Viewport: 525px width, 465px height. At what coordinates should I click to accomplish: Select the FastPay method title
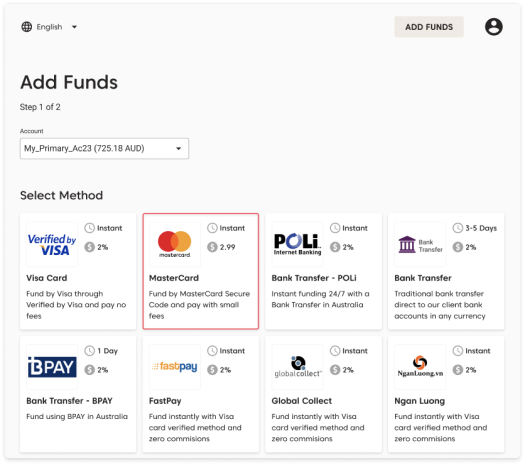[x=165, y=401]
